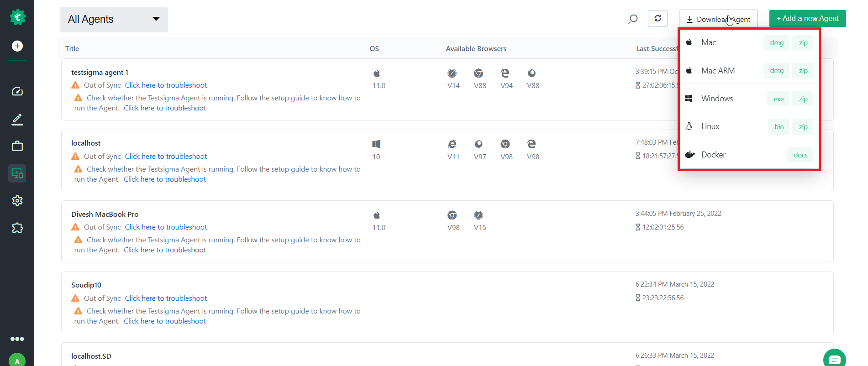
Task: Click the Windows OS icon for localhost
Action: coord(376,144)
